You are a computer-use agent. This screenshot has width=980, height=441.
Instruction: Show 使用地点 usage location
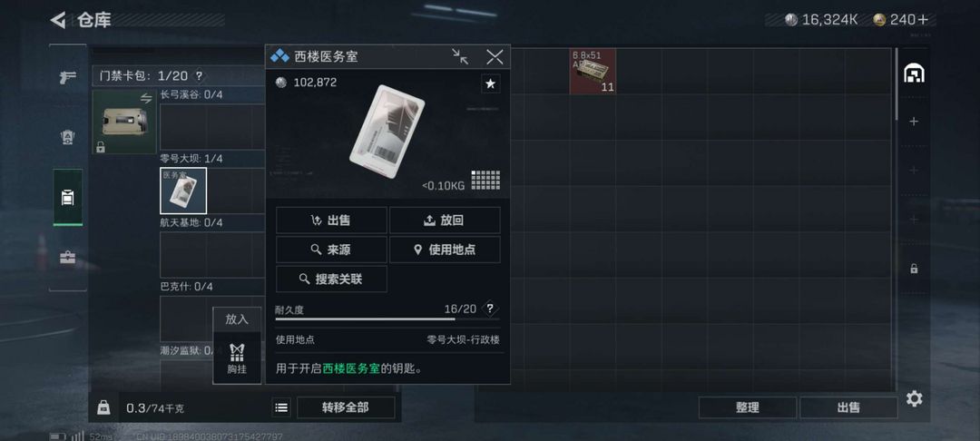445,250
